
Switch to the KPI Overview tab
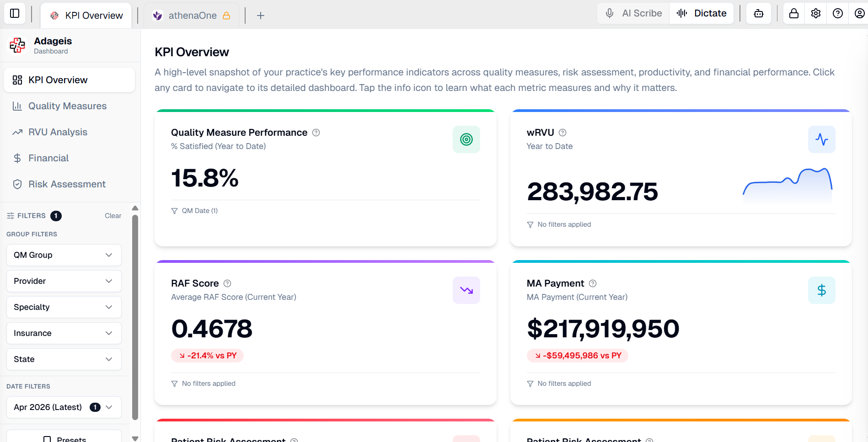pyautogui.click(x=86, y=16)
